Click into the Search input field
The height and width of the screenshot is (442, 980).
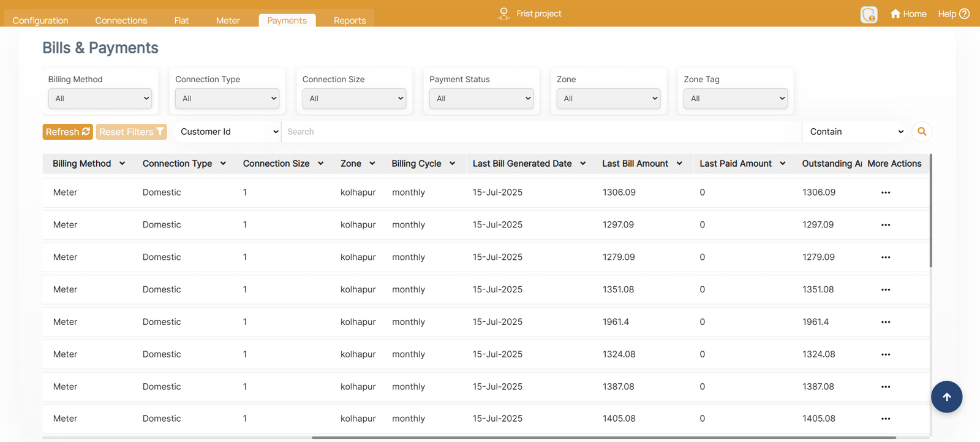tap(541, 131)
